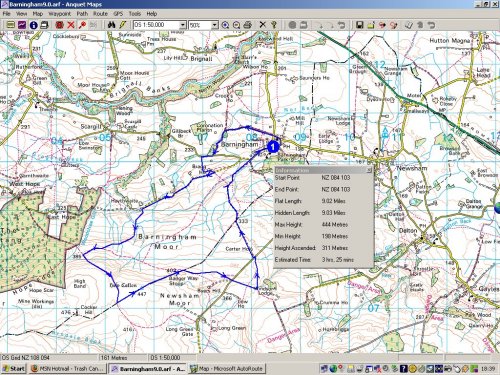Open the Tools menu
500x375 pixels.
click(x=135, y=14)
